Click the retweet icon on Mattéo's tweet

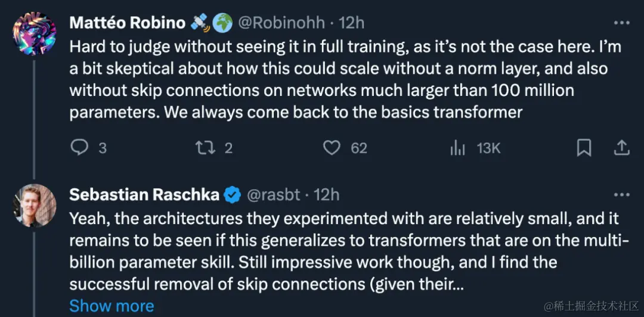tap(205, 148)
